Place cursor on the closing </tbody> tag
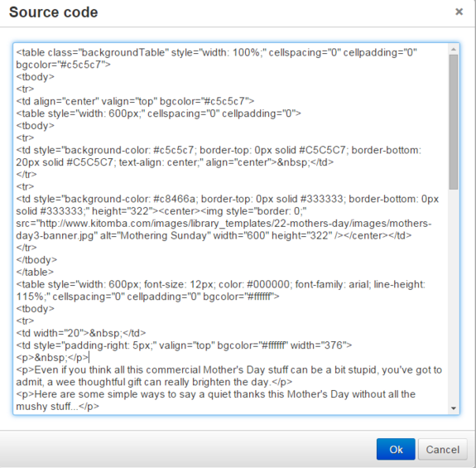 tap(36, 260)
